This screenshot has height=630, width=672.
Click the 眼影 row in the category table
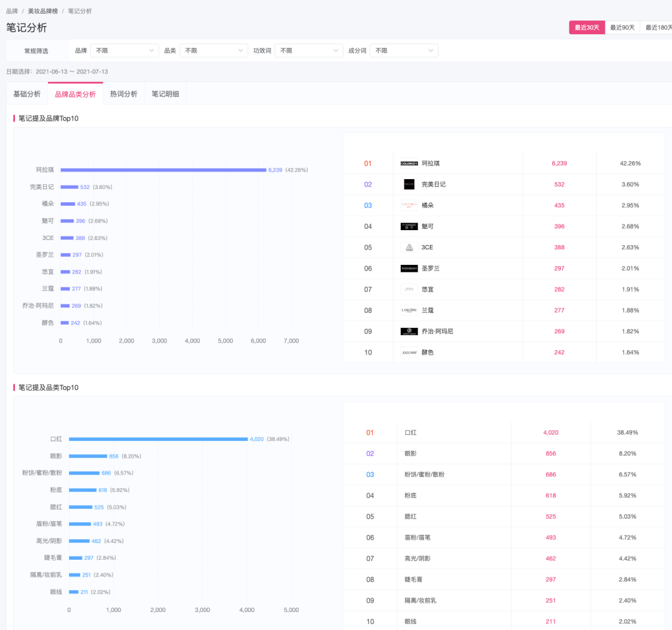[x=504, y=453]
